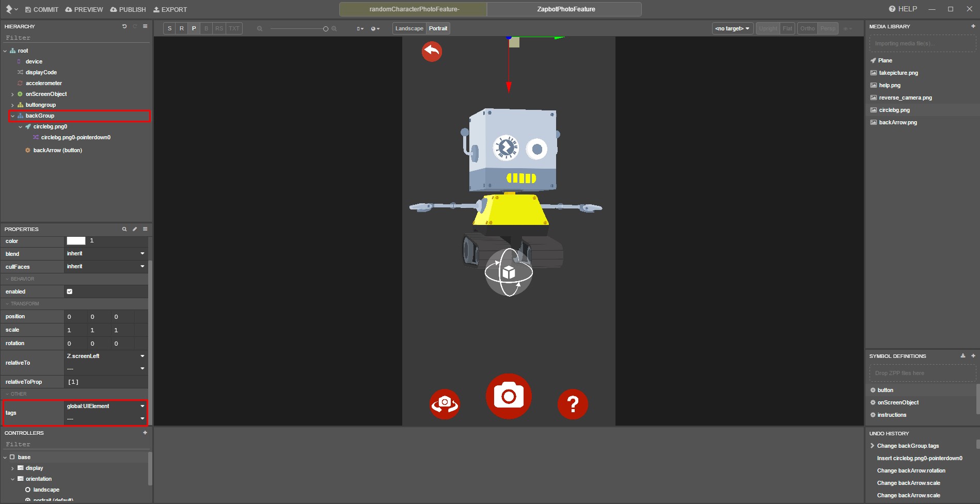980x504 pixels.
Task: Expand the buttongroup hierarchy node
Action: [x=12, y=105]
